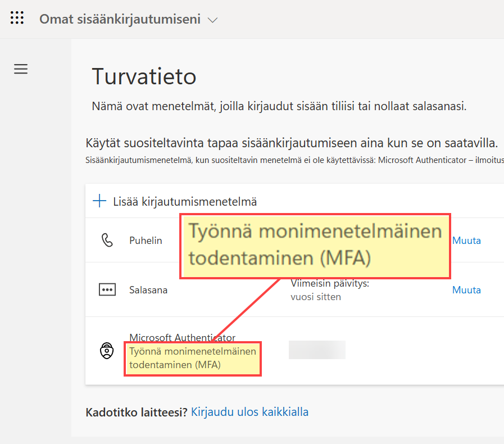504x444 pixels.
Task: Select the Salasana method label
Action: [148, 290]
